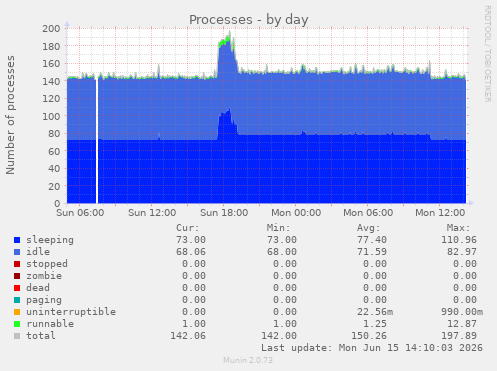This screenshot has width=497, height=371.
Task: Click the 100 y-axis tick label
Action: [x=51, y=116]
